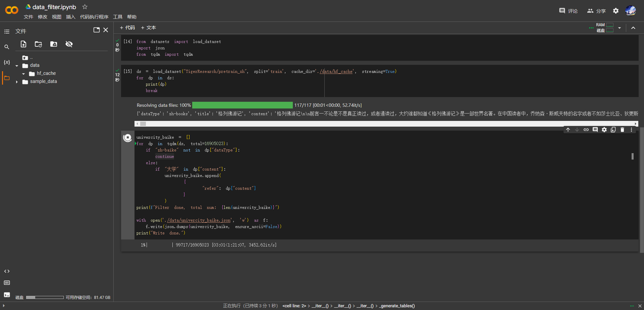Mount Google Drive in file browser
644x310 pixels.
pyautogui.click(x=54, y=44)
